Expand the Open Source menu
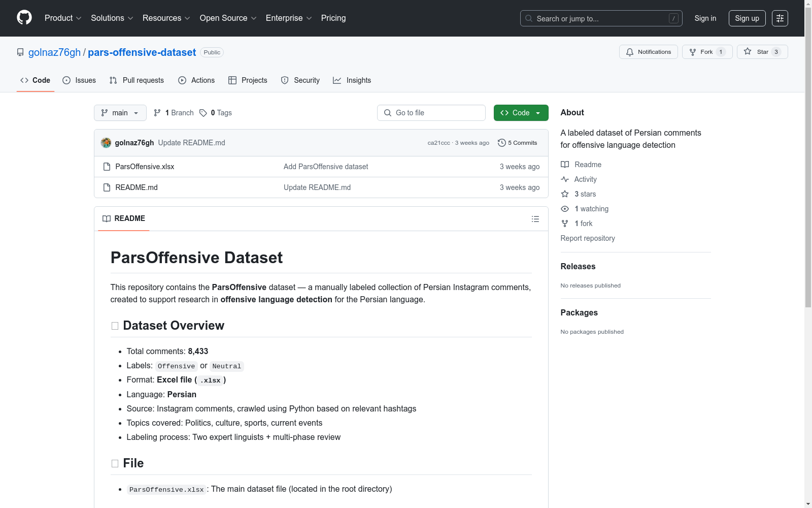Screen dimensions: 812x508 click(x=228, y=18)
